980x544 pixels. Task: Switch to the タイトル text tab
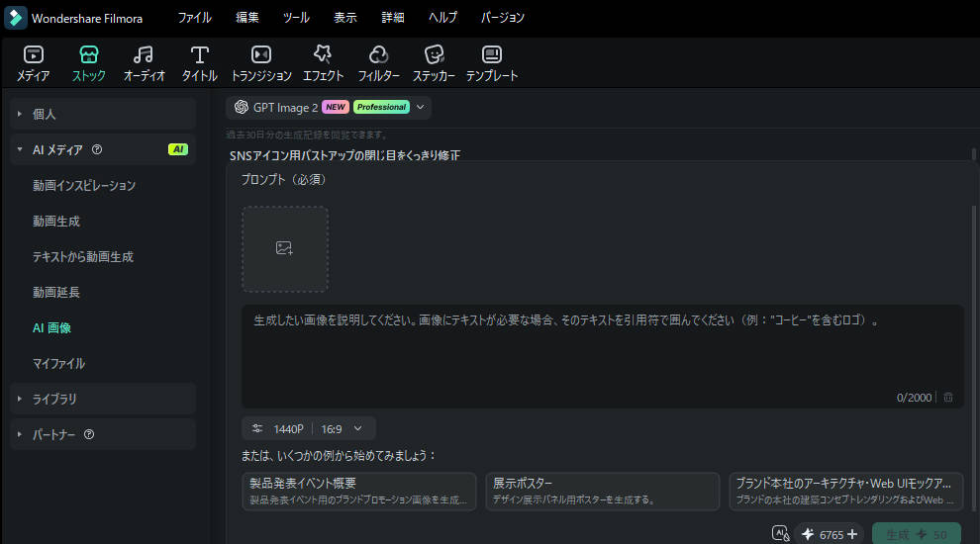coord(199,63)
